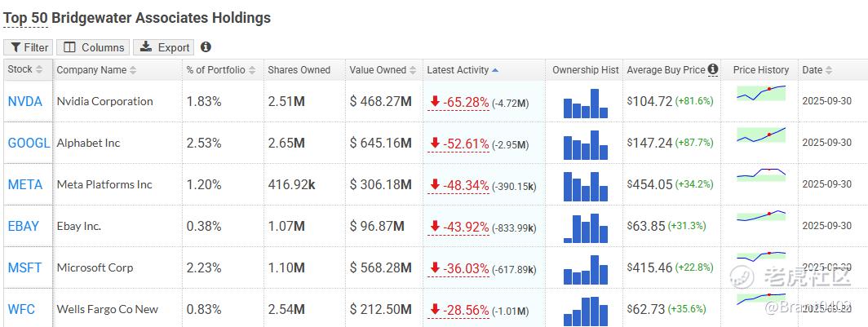Open the GOOGL stock link
Screen dimensions: 868x327
[29, 143]
